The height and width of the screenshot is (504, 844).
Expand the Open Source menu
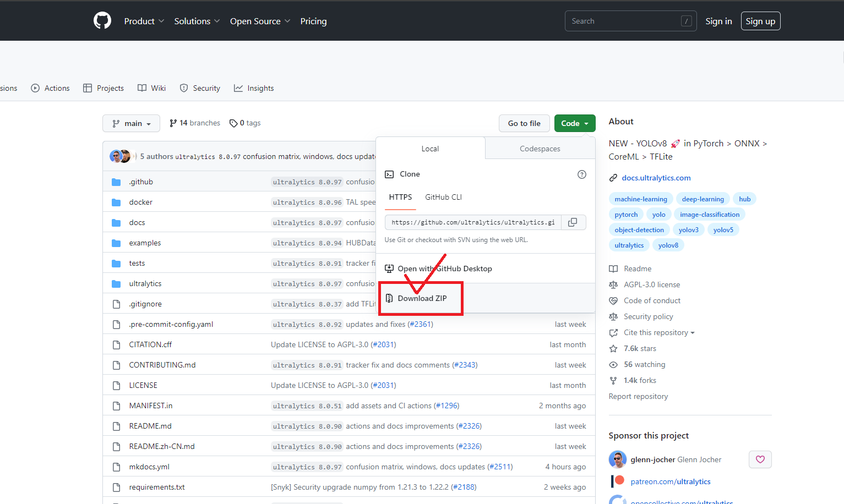tap(260, 21)
